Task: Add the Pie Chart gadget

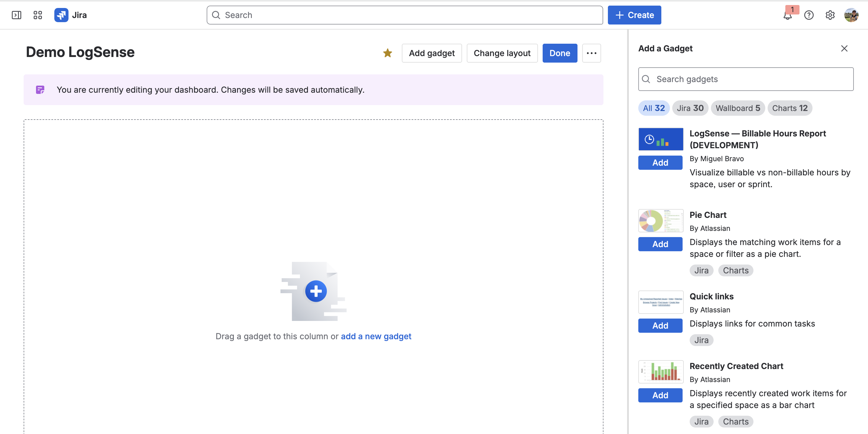Action: [660, 244]
